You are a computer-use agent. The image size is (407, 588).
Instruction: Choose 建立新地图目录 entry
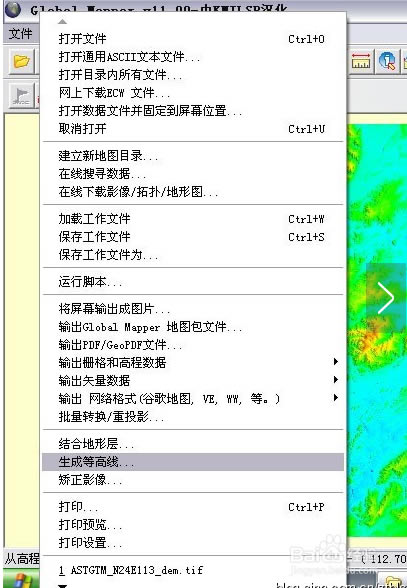[x=193, y=155]
